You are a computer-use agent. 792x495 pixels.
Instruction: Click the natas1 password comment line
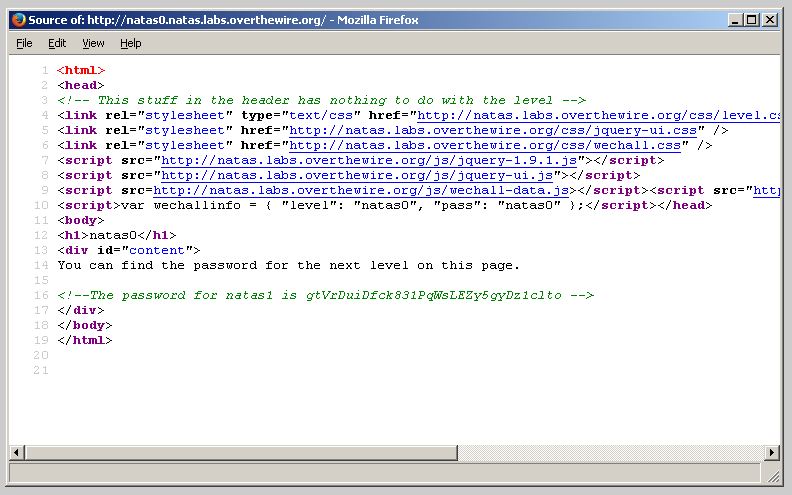tap(326, 295)
